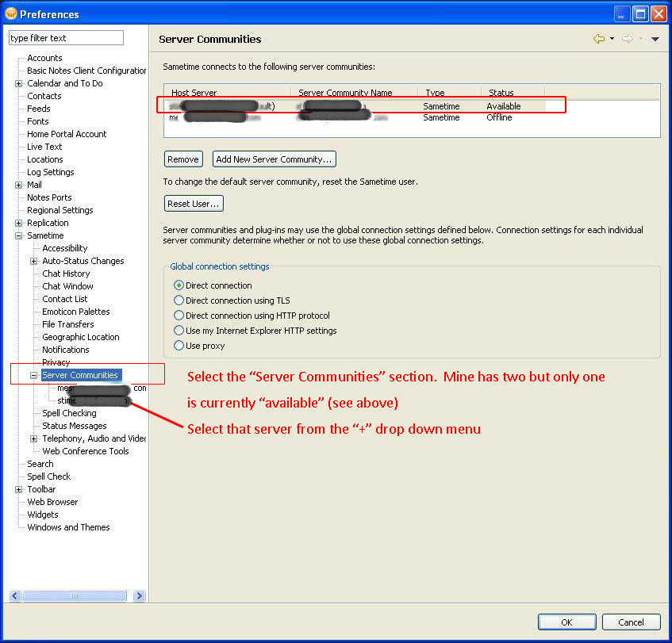Open Web Browser preferences

[52, 502]
